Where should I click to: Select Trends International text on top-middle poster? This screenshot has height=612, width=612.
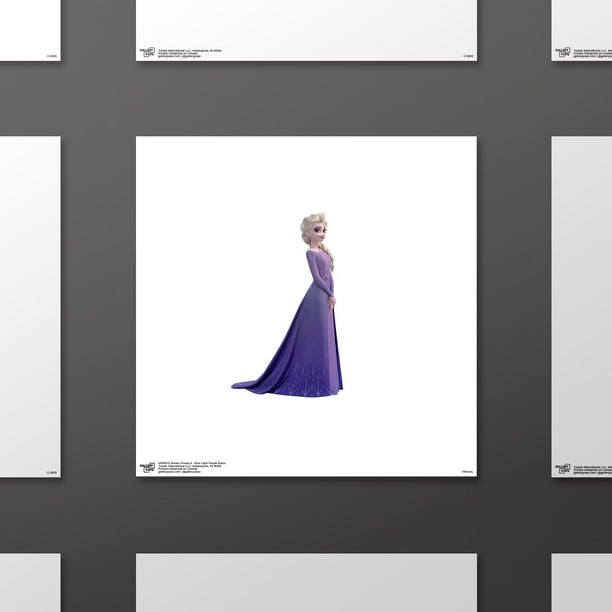189,51
